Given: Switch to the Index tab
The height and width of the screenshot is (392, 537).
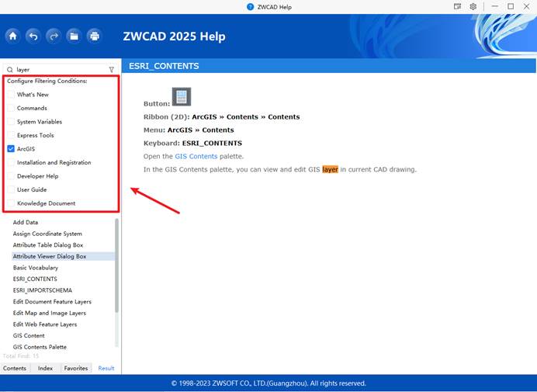Looking at the screenshot, I should point(45,368).
